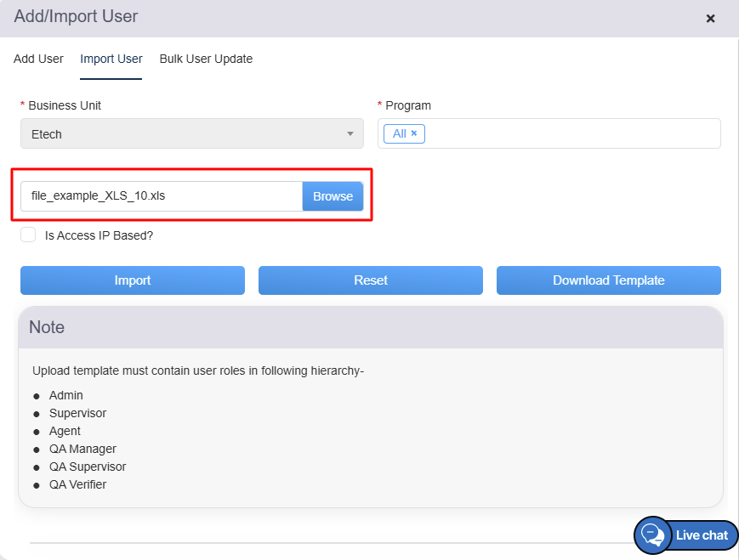Open the Bulk User Update tab
Image resolution: width=739 pixels, height=560 pixels.
(206, 59)
